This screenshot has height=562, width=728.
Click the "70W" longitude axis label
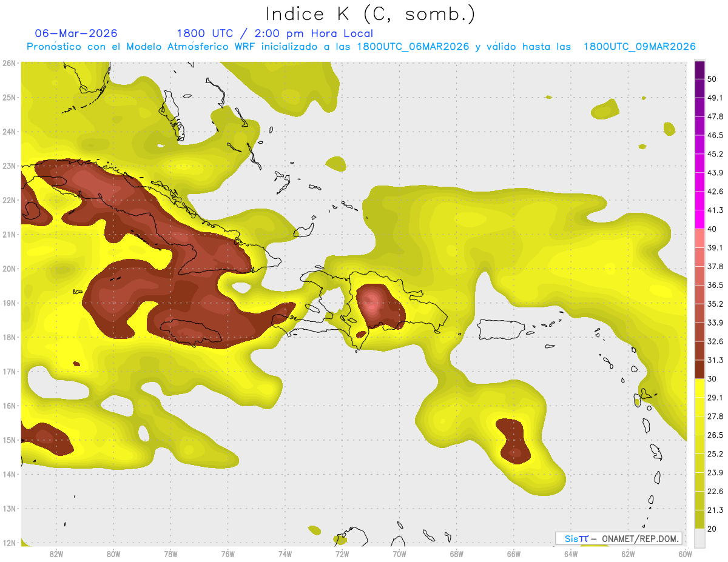coord(399,554)
